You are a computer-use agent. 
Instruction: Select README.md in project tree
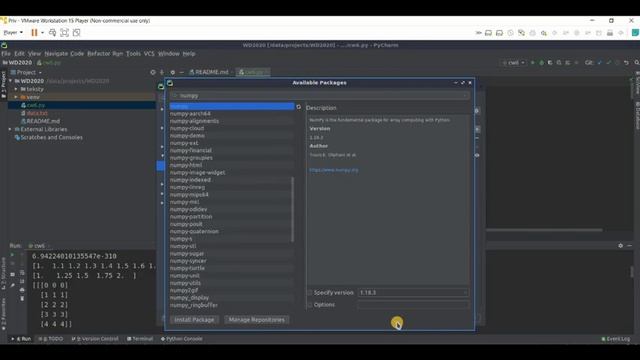click(43, 121)
